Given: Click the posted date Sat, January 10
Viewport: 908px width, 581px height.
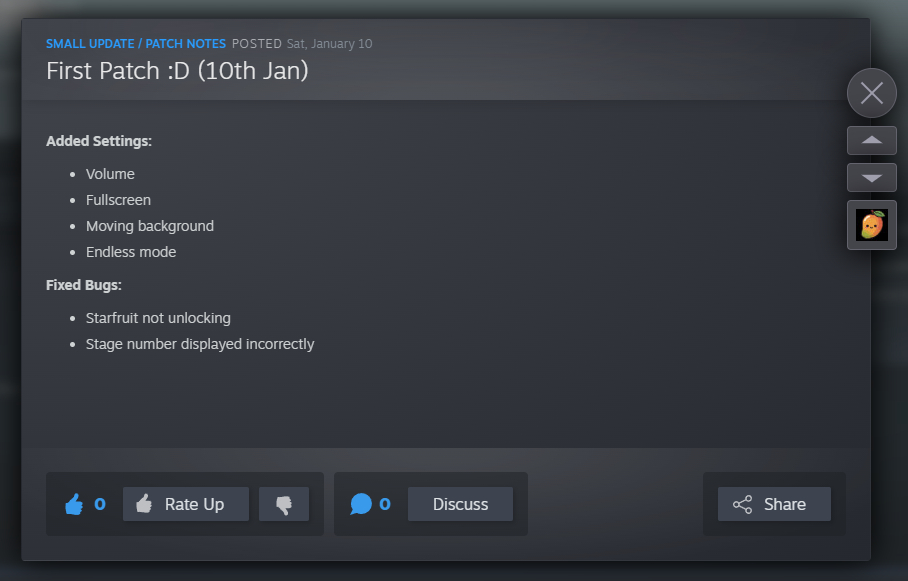Looking at the screenshot, I should 329,44.
